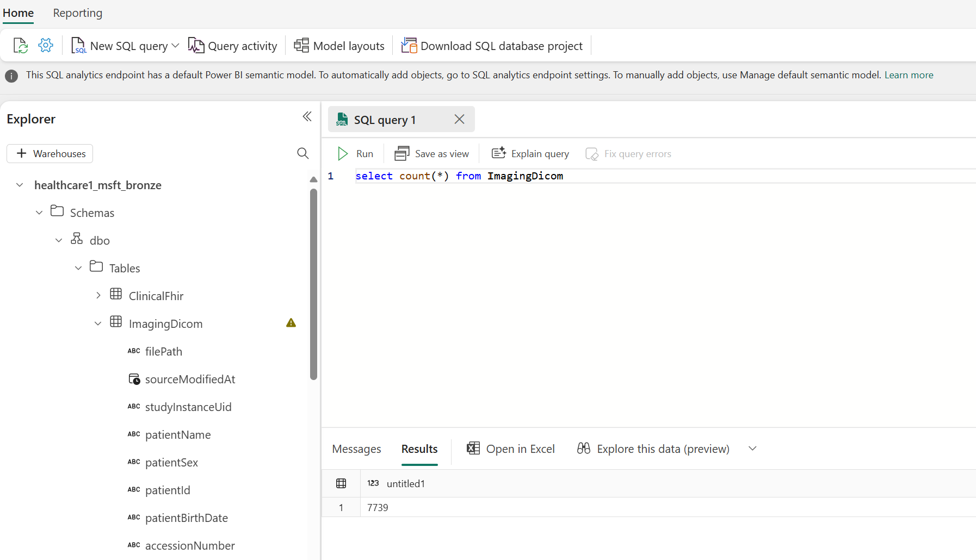Collapse the dbo schema chevron
Screen dimensions: 976x560
point(59,240)
